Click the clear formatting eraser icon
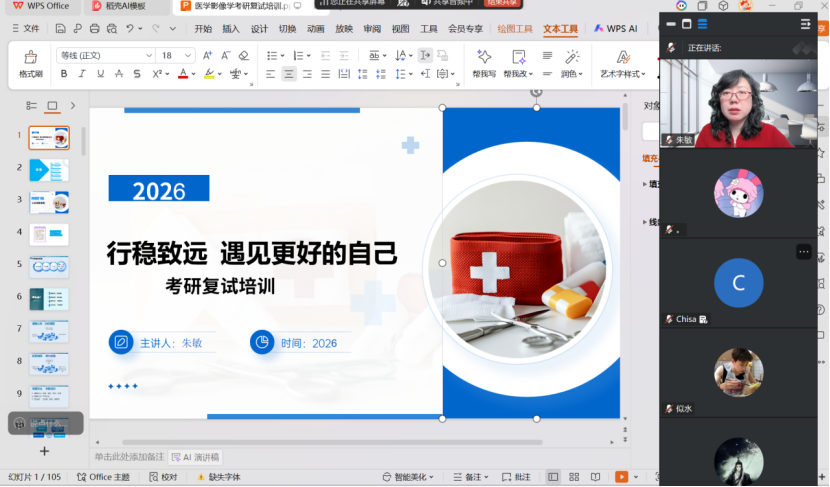The height and width of the screenshot is (487, 830). point(244,55)
